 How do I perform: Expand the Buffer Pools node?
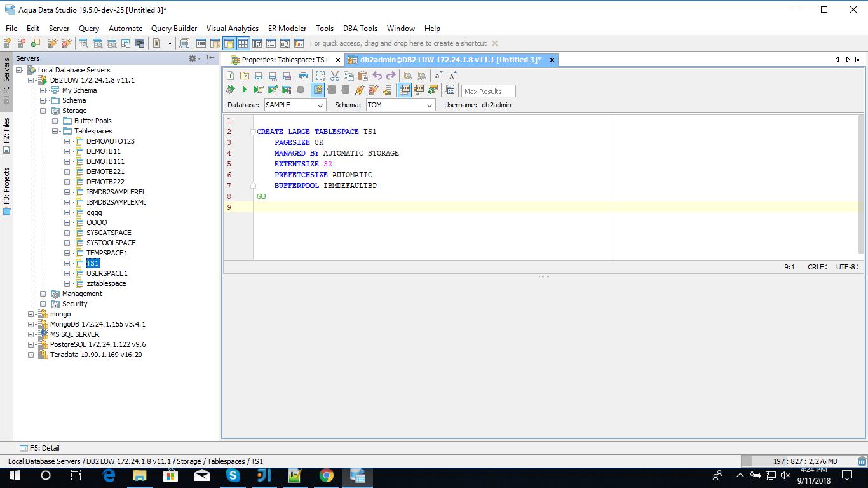[55, 121]
